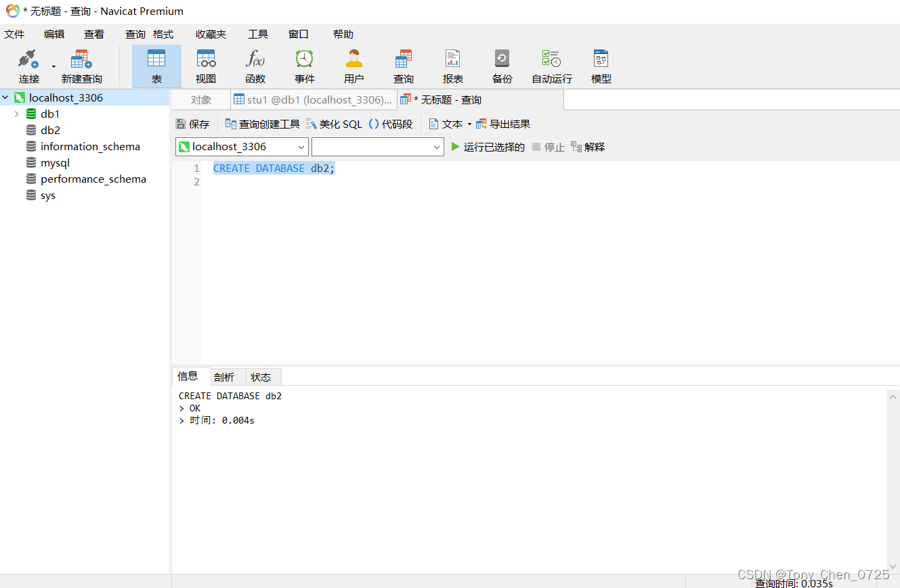Screen dimensions: 900x588
Task: Expand the db1 database node
Action: point(17,114)
